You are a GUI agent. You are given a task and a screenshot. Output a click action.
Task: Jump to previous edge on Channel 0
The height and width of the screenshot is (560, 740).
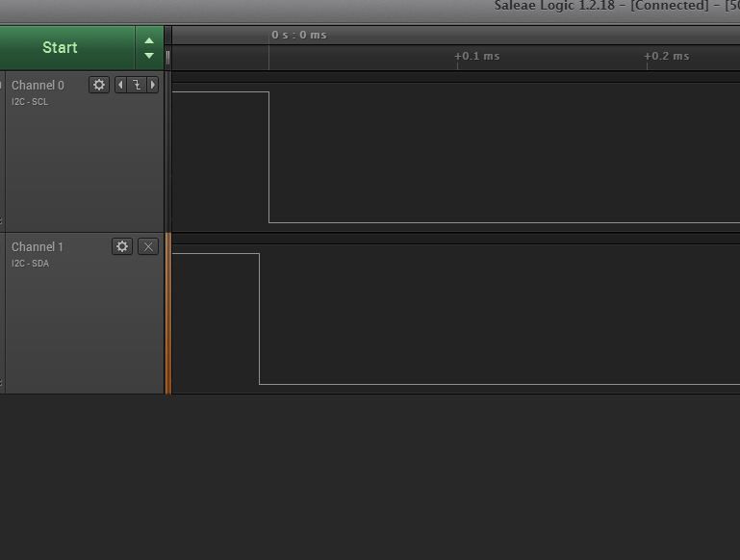tap(121, 85)
